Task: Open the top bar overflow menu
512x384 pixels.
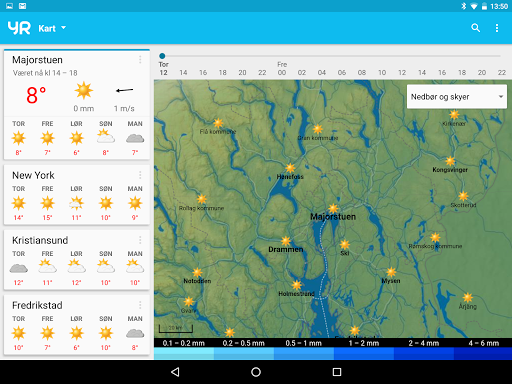Action: [x=497, y=28]
